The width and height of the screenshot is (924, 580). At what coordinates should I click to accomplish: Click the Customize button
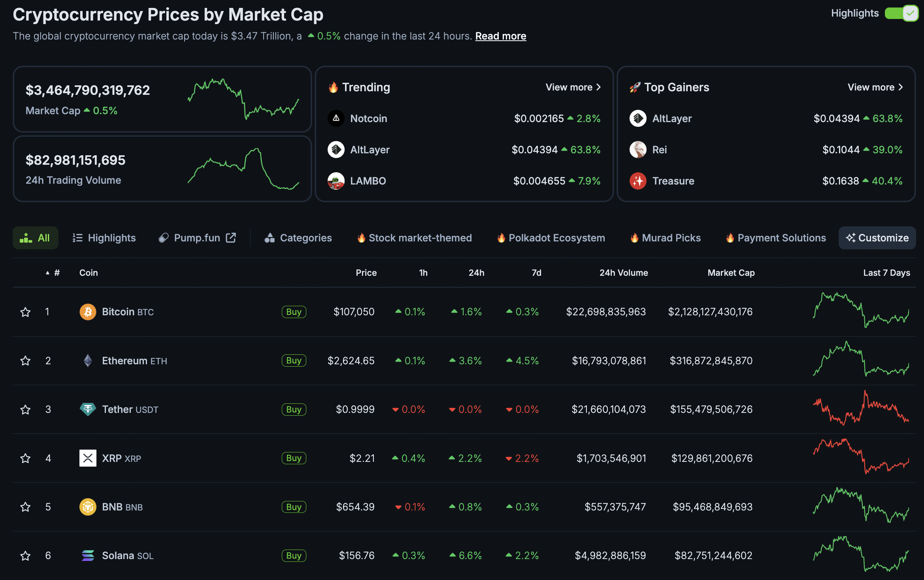click(x=877, y=238)
